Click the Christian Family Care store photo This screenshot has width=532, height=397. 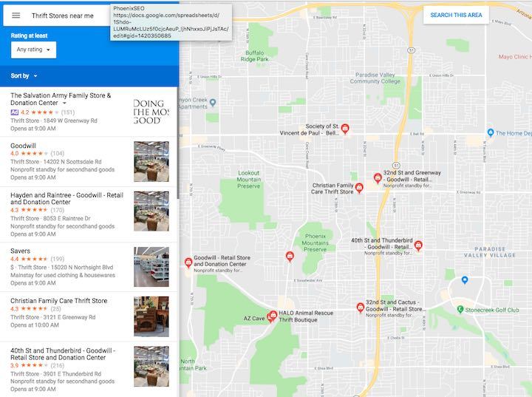coord(151,316)
